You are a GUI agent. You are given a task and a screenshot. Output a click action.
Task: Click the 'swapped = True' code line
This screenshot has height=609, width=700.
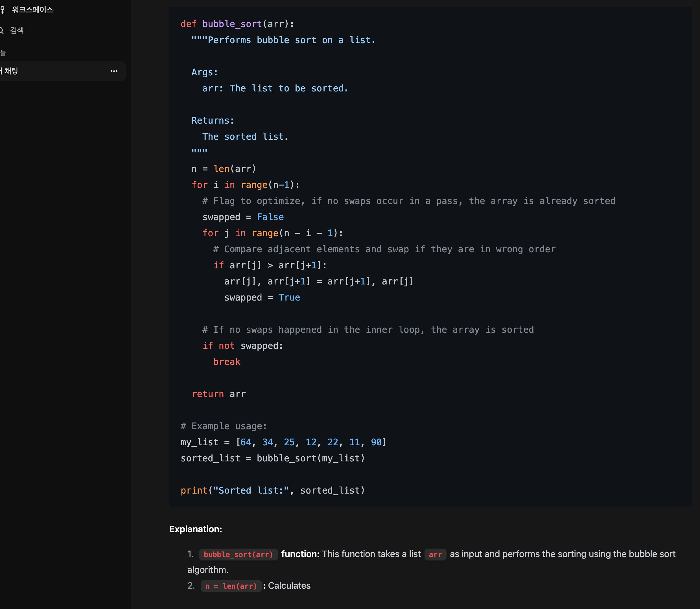pyautogui.click(x=262, y=297)
